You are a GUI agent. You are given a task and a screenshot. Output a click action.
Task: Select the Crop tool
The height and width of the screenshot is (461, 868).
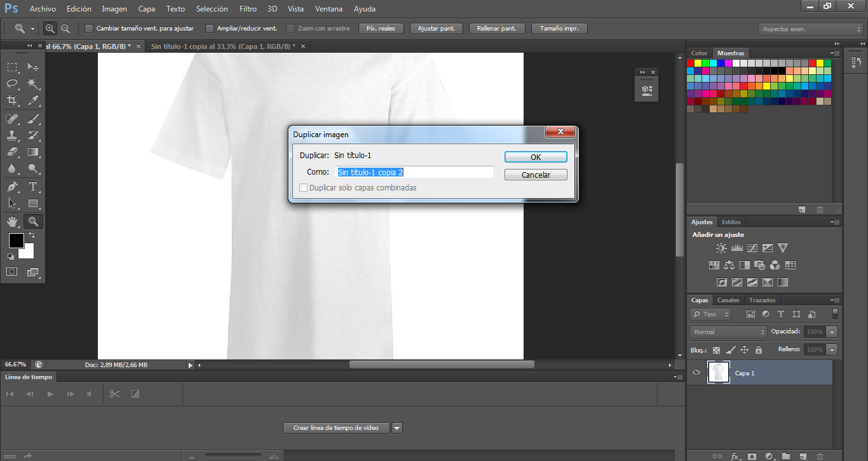pos(12,100)
